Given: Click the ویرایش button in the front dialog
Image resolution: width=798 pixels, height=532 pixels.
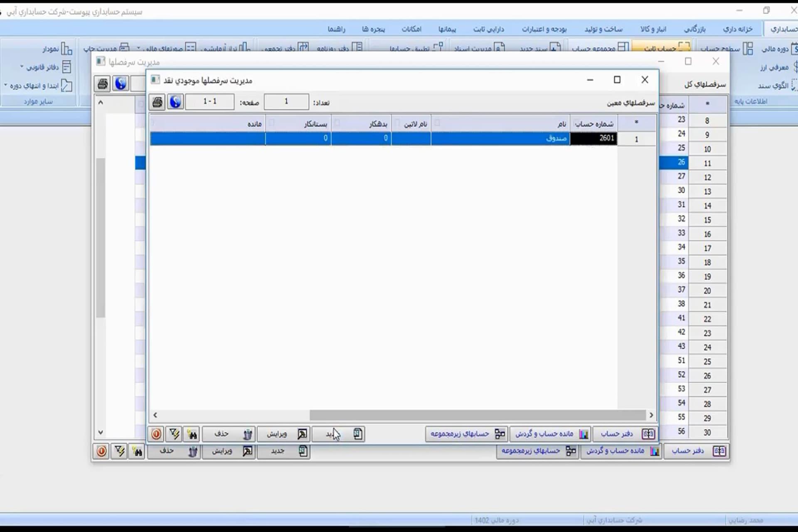Looking at the screenshot, I should (283, 434).
